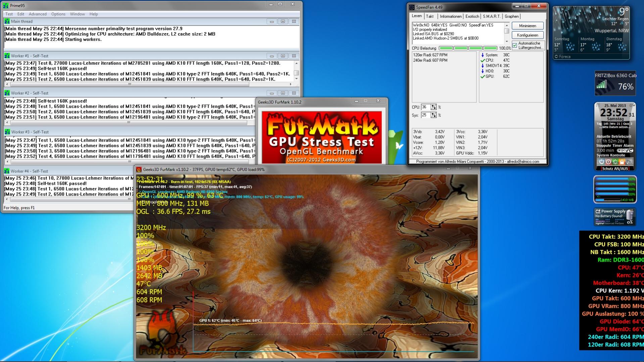Viewport: 644px width, 362px height.
Task: Click the System temperature down-arrow icon
Action: 483,55
